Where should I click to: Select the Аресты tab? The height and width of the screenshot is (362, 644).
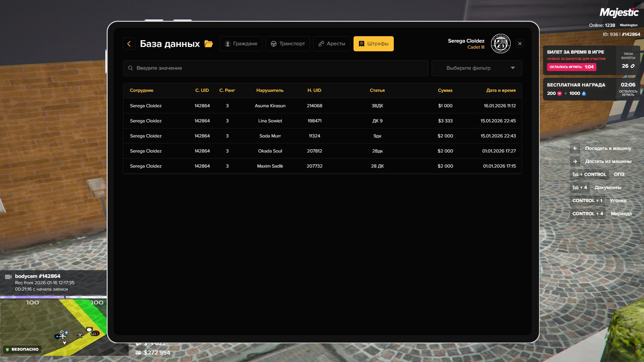coord(332,44)
